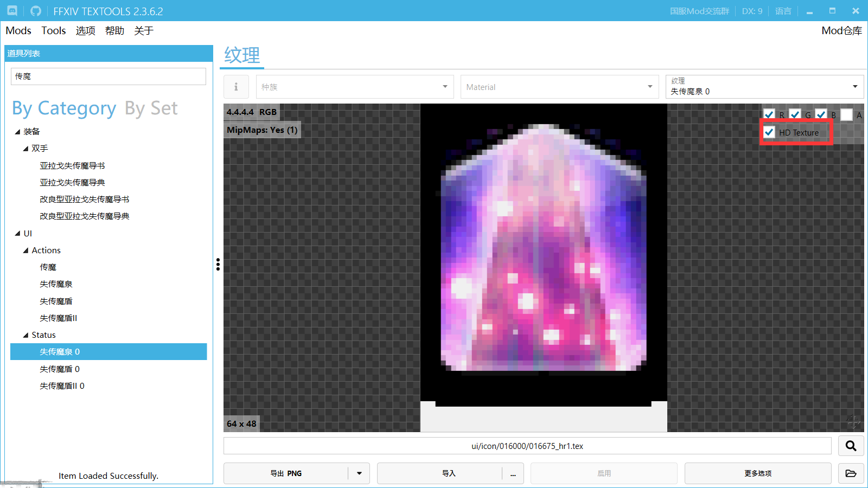Click the 道具列表 panel header
The width and height of the screenshot is (868, 488).
click(108, 53)
